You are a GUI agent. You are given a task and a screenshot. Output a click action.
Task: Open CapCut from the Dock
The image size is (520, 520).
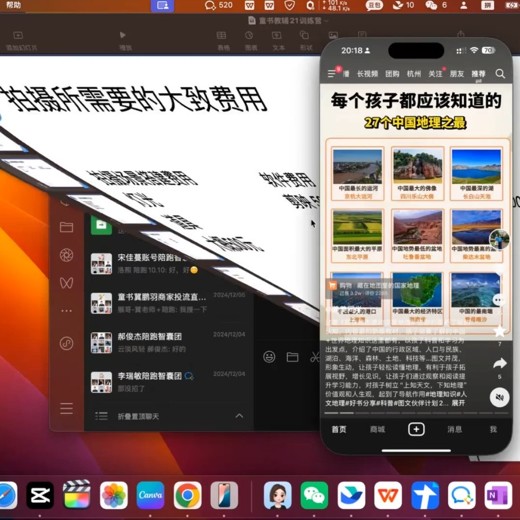click(x=40, y=495)
